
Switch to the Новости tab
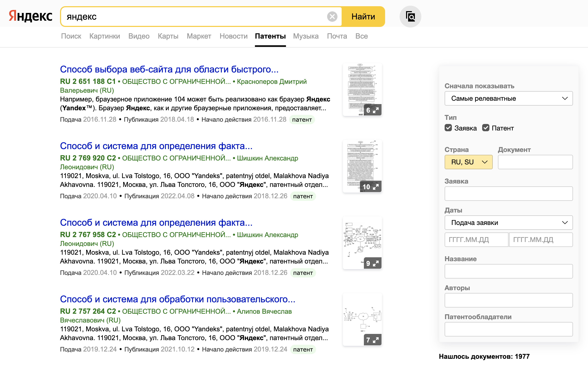point(234,36)
